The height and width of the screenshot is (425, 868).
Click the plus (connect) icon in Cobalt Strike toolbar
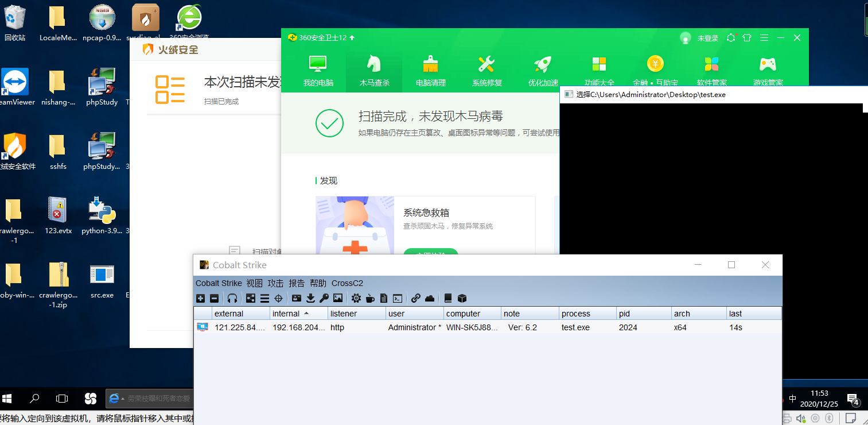click(200, 298)
